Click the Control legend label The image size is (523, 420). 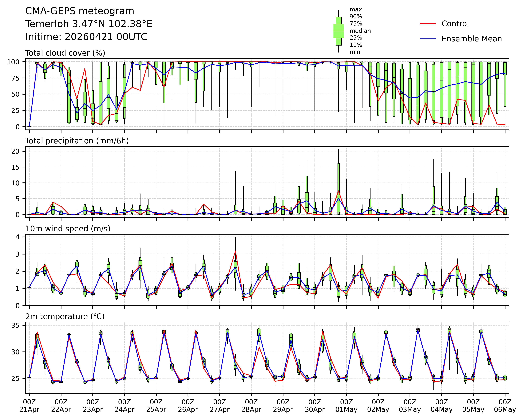(x=455, y=24)
